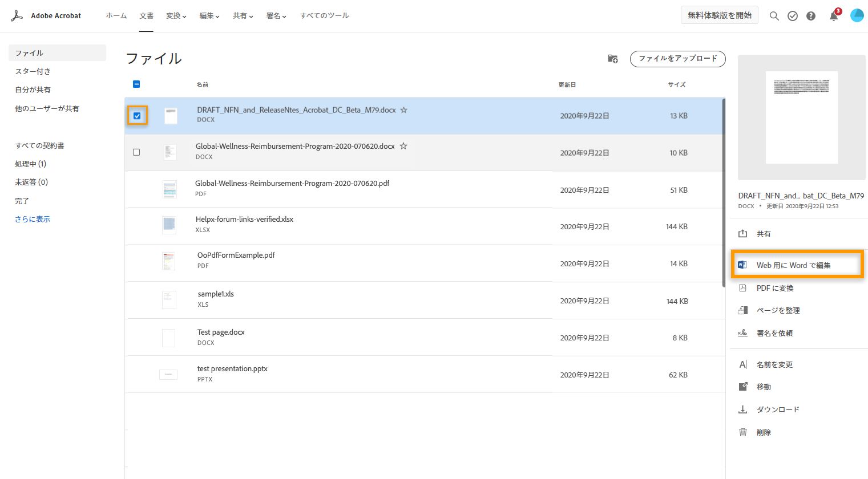
Task: Open 処理中 (1) agreements list
Action: [x=31, y=164]
